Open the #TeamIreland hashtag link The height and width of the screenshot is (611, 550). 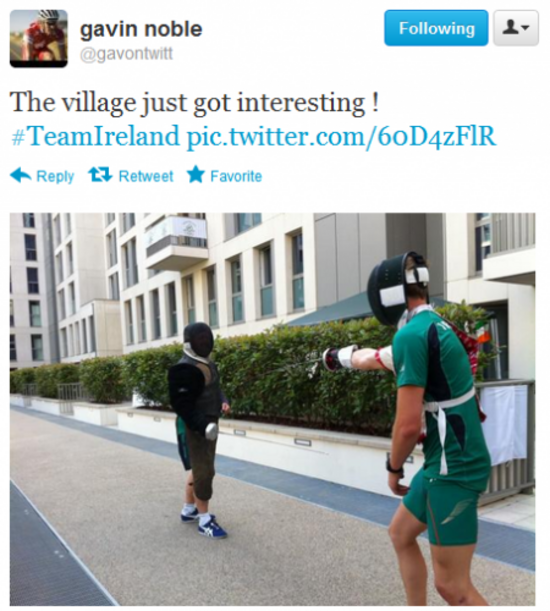95,136
